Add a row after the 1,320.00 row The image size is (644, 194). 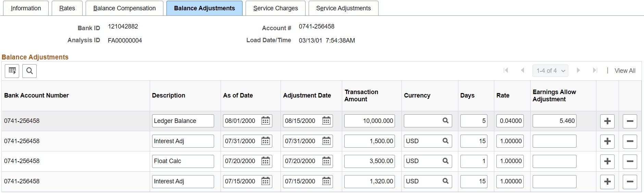tap(607, 182)
